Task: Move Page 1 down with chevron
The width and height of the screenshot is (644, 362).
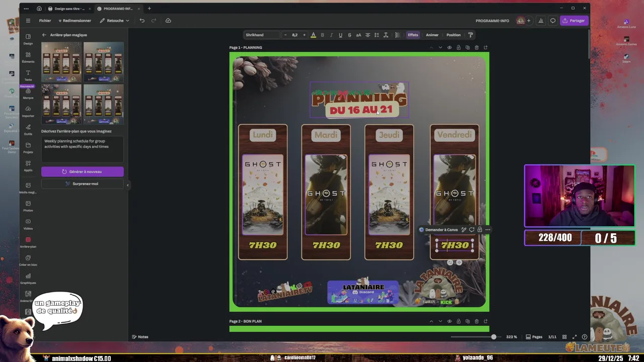Action: tap(440, 47)
